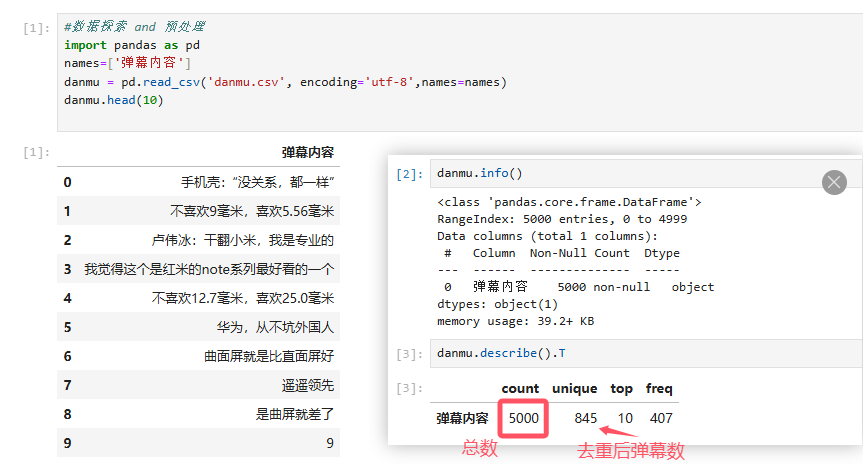Click the red 去重后弹幕数 annotation label

point(631,451)
